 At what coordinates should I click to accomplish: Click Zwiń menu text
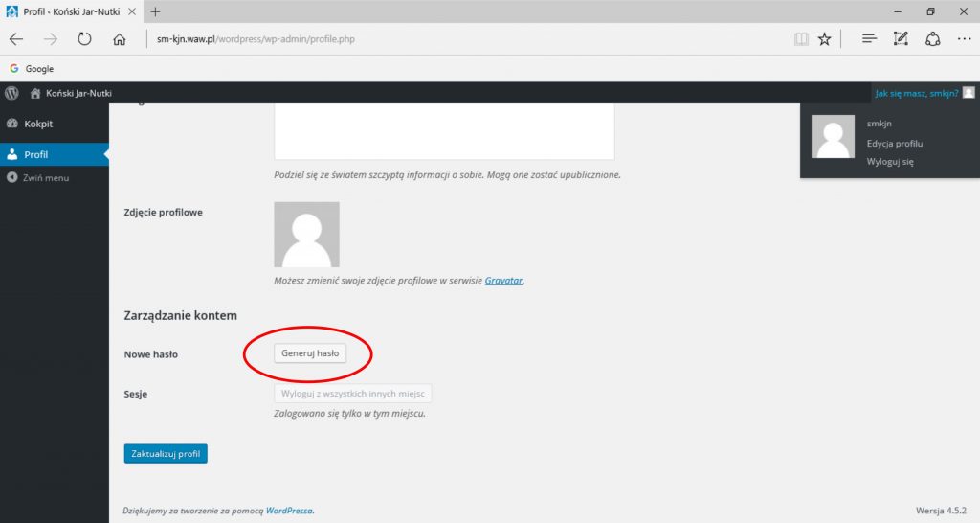click(x=46, y=177)
